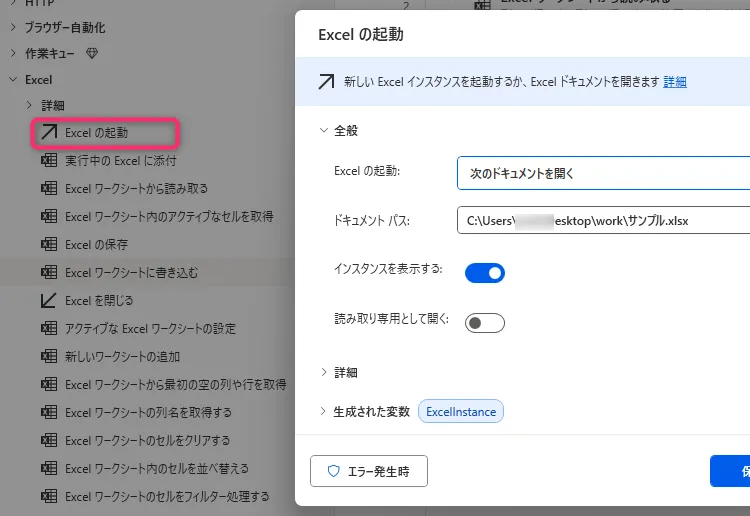Click the エラー発生時 button
Image resolution: width=750 pixels, height=516 pixels.
[369, 471]
